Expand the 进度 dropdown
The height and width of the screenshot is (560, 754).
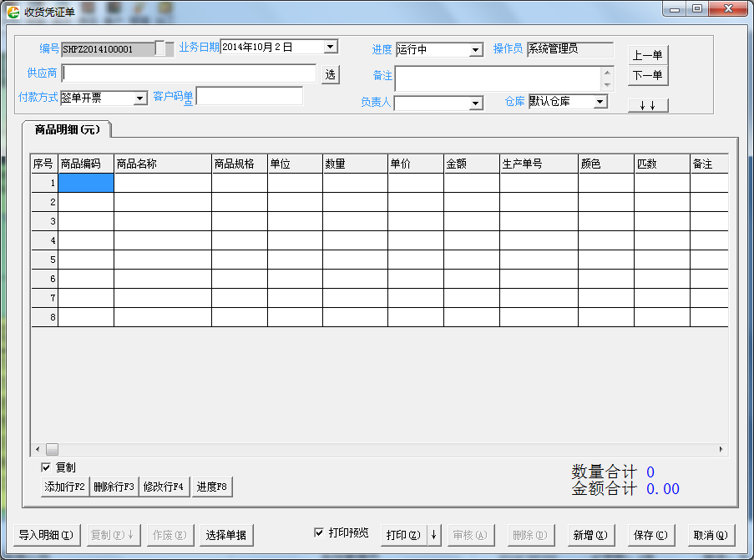475,49
